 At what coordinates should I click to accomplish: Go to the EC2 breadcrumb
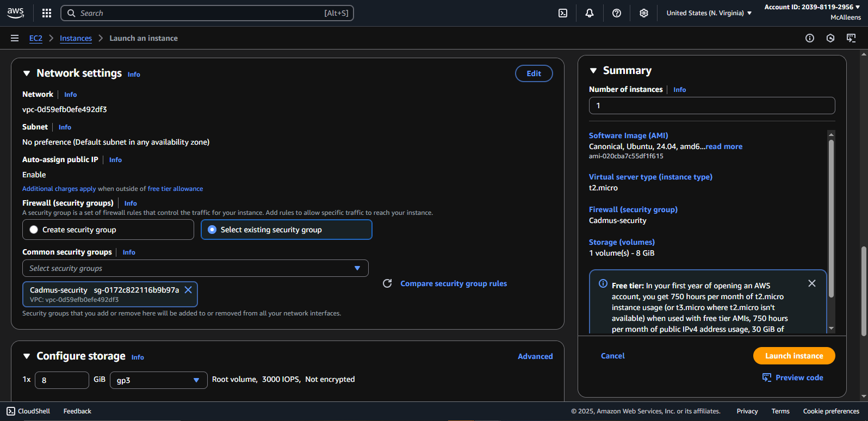click(36, 38)
